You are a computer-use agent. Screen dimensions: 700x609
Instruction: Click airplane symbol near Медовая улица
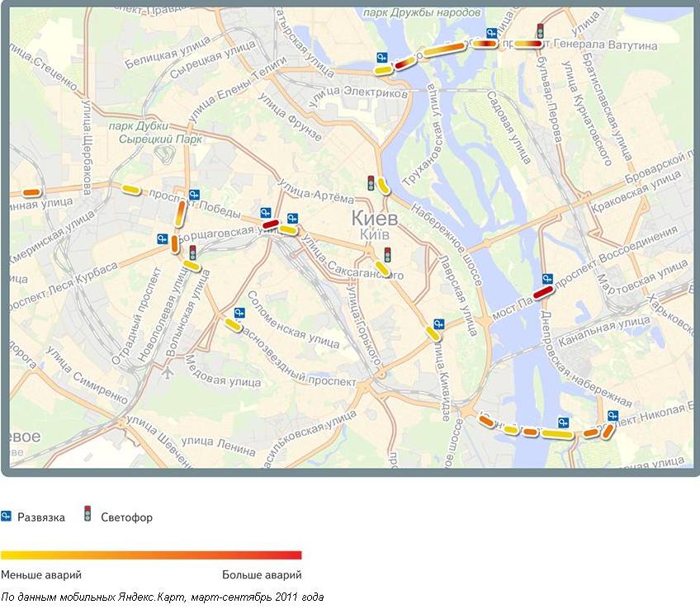pos(167,372)
